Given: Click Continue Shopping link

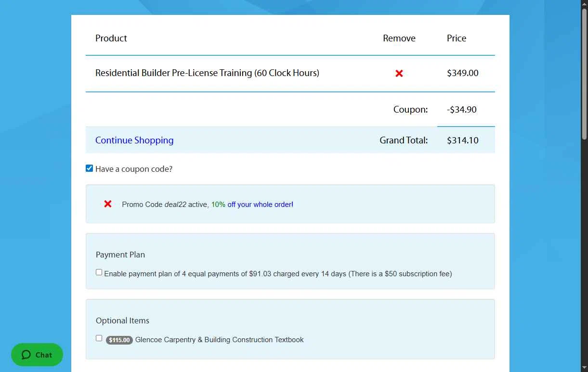Looking at the screenshot, I should point(134,140).
